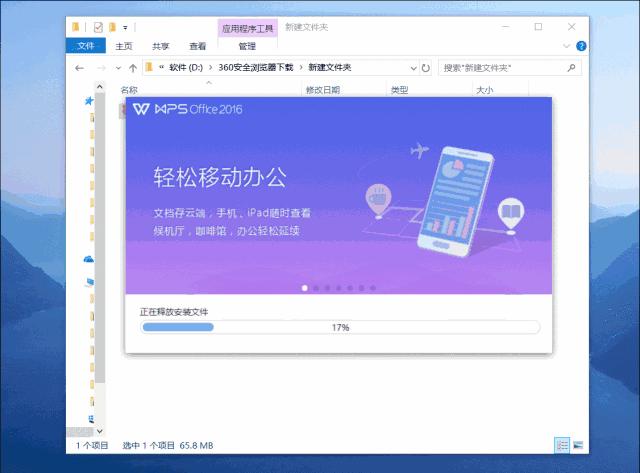Expand the ribbon chevron

tap(567, 46)
